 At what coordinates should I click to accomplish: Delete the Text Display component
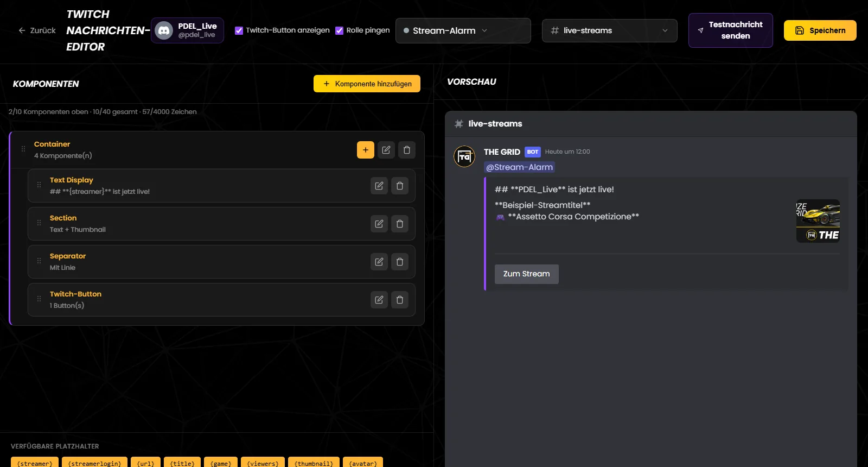click(400, 186)
